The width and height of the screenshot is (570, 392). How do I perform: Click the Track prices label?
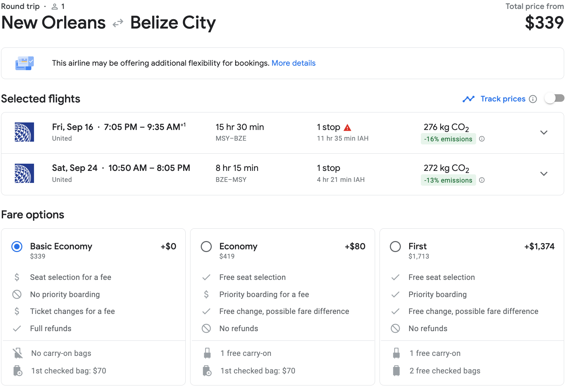point(503,99)
